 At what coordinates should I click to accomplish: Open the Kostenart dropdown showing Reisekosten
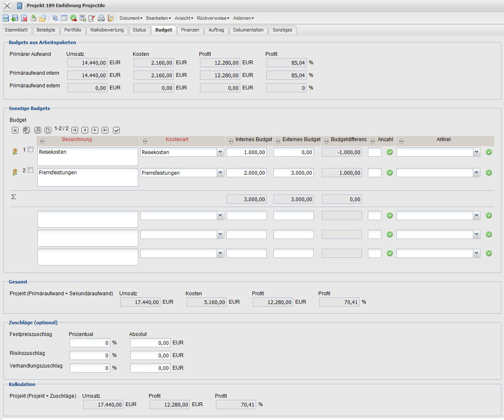[x=220, y=152]
